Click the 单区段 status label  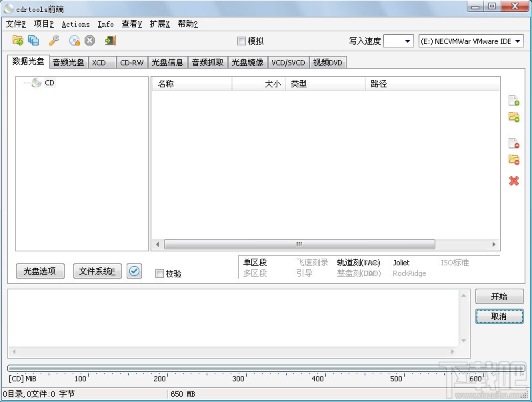click(x=255, y=263)
